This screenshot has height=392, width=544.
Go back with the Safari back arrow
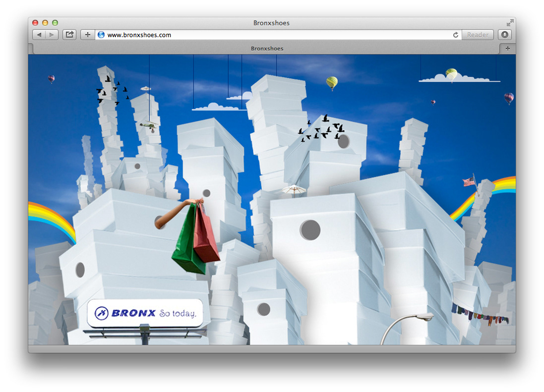[x=39, y=35]
